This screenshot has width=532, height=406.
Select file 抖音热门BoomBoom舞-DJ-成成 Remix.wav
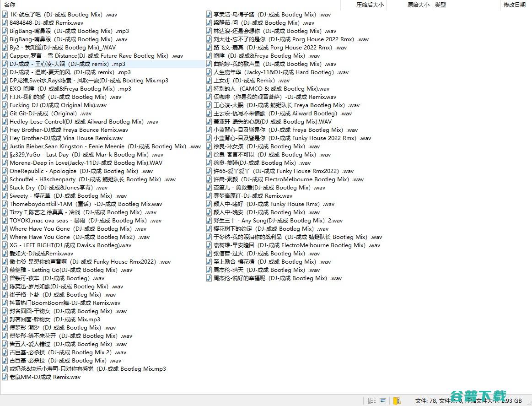65,303
